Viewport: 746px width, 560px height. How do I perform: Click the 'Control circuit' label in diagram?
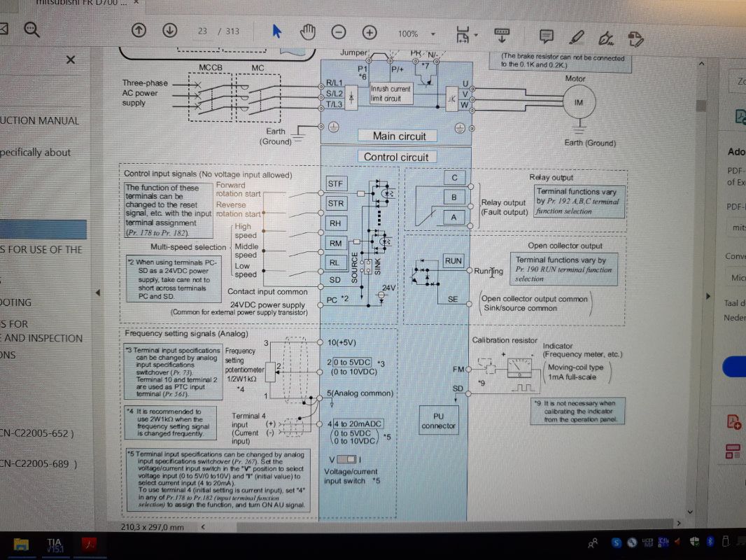[x=396, y=157]
